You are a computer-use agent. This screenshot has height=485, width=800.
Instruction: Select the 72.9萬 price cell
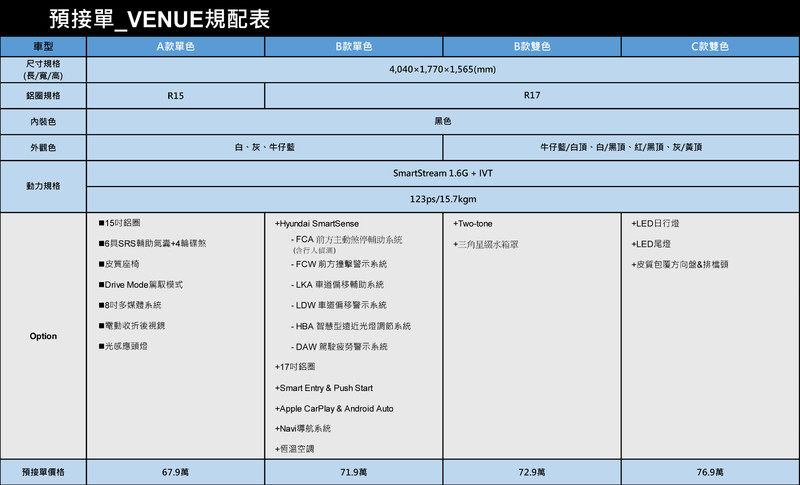[532, 472]
